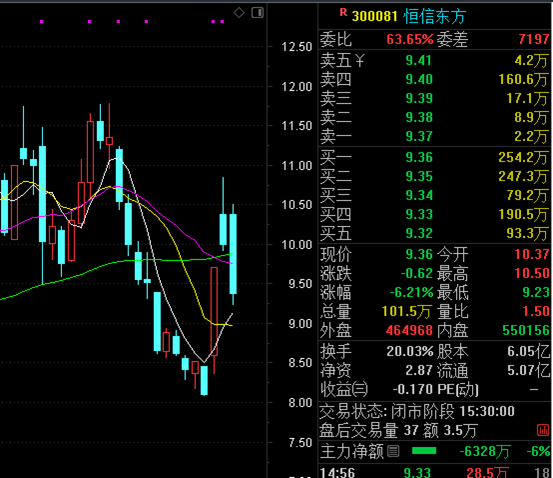Click the 10.00 price axis label
Screen dimensions: 553x478
(297, 245)
